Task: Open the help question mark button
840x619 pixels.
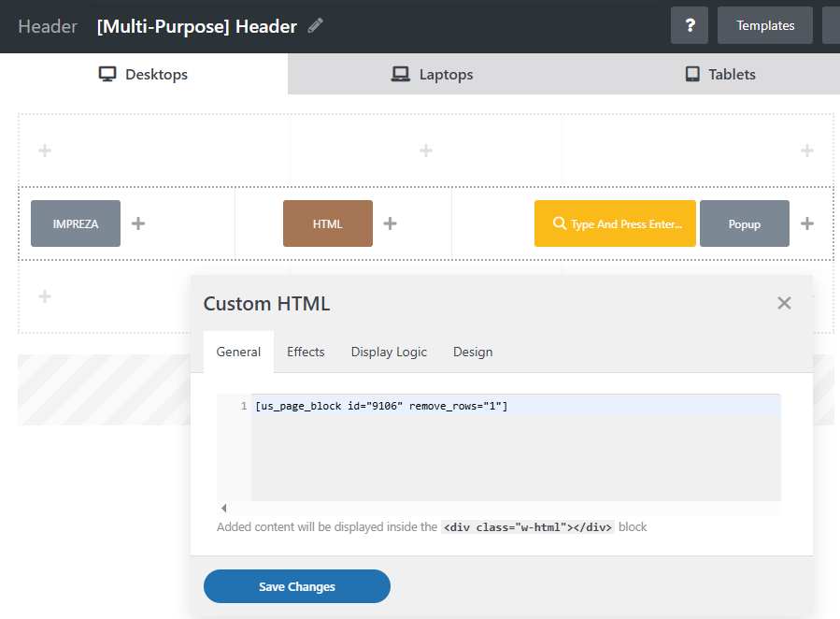Action: click(690, 25)
